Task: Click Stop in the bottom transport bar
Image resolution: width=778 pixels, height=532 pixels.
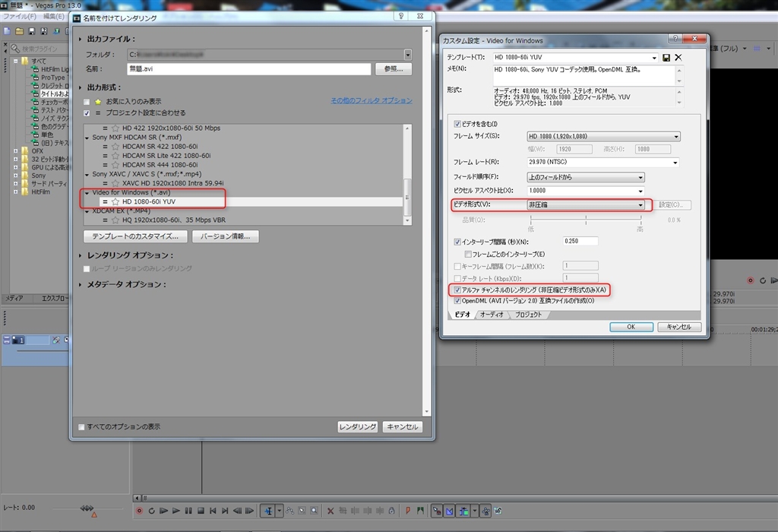Action: 201,511
